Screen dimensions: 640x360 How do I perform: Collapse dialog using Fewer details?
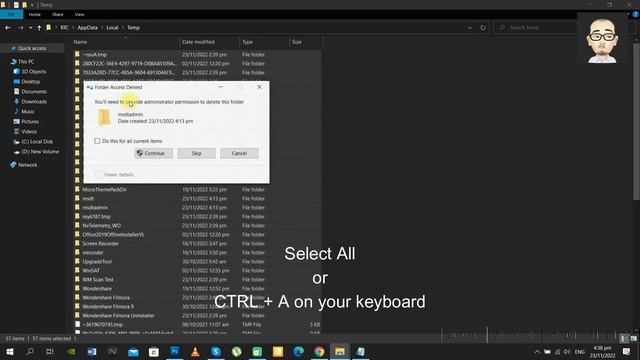pyautogui.click(x=114, y=174)
